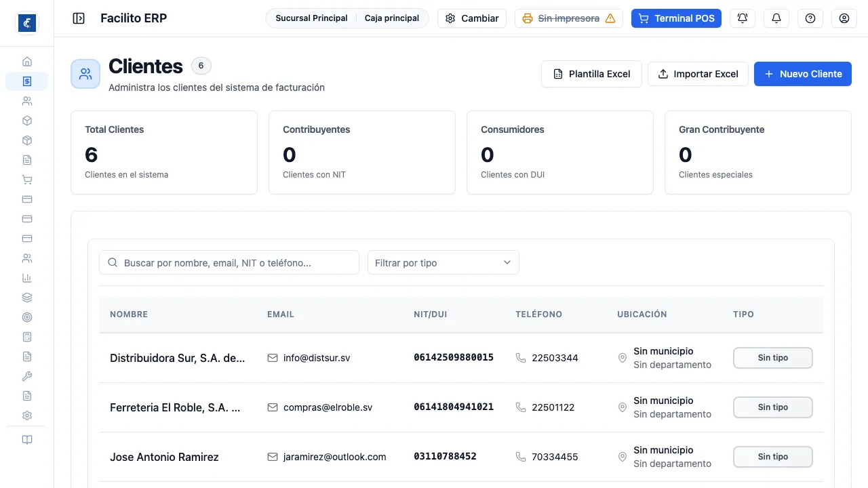Select the compras@elroble.sv email
This screenshot has height=488, width=868.
(x=328, y=407)
